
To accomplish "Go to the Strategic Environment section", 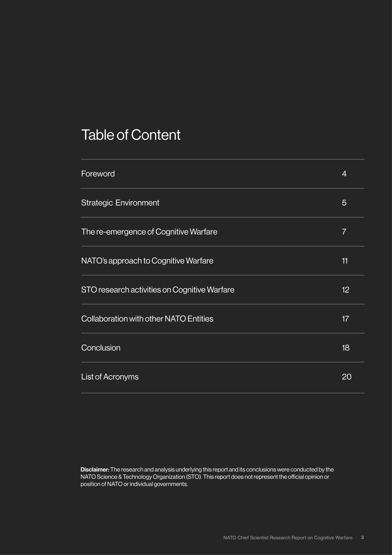I will click(120, 203).
